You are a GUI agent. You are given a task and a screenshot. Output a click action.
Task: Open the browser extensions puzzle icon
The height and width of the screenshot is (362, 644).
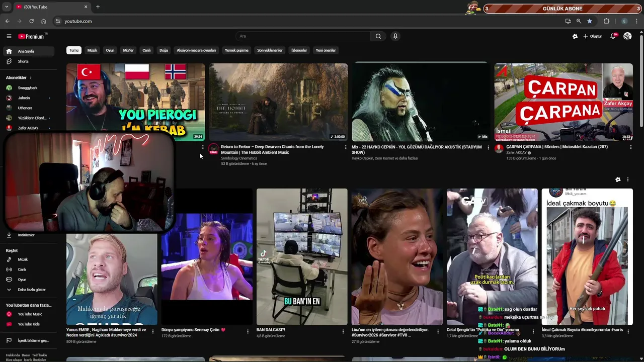(x=606, y=21)
